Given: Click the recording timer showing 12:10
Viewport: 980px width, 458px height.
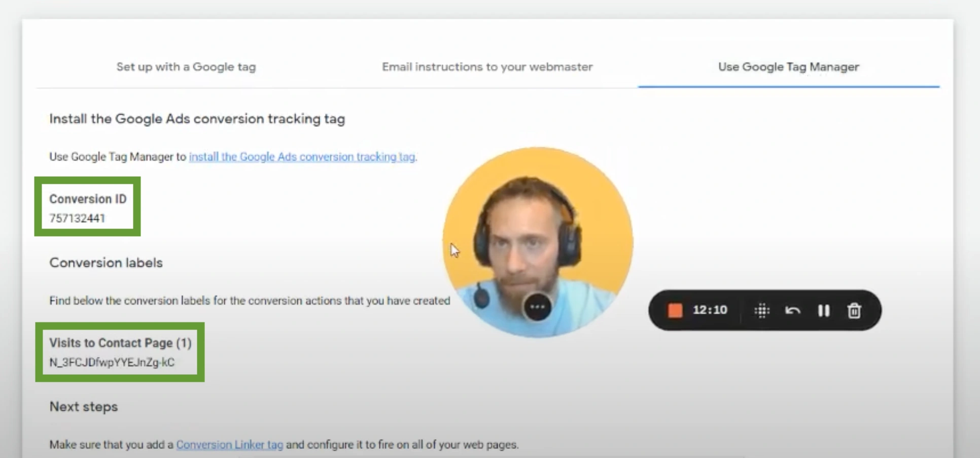Looking at the screenshot, I should (x=710, y=310).
